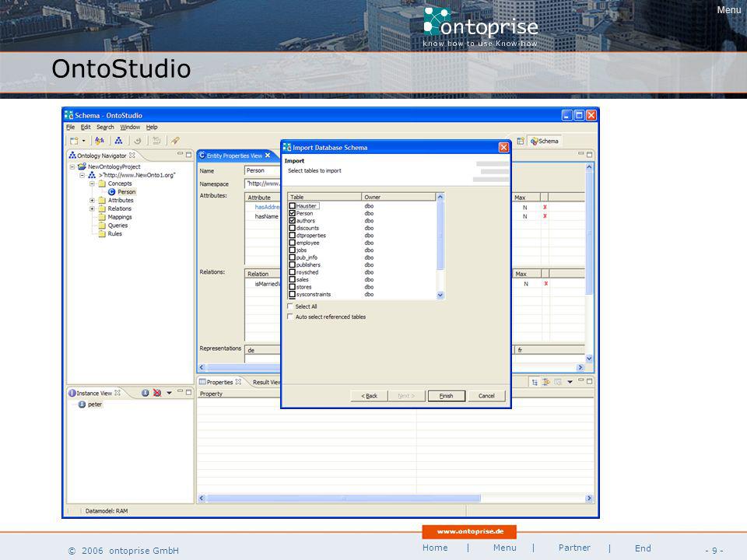Screen dimensions: 747x560
Task: Collapse the Concepts folder
Action: pos(92,184)
